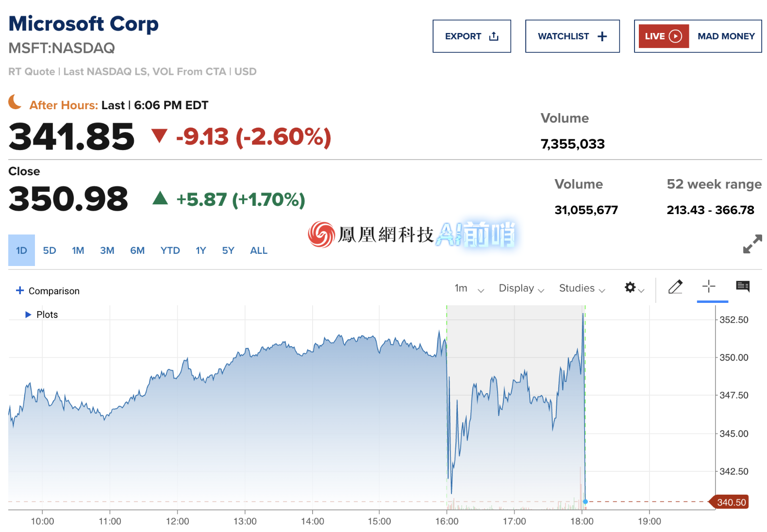Click the Comparison plus icon
767x532 pixels.
[x=19, y=290]
